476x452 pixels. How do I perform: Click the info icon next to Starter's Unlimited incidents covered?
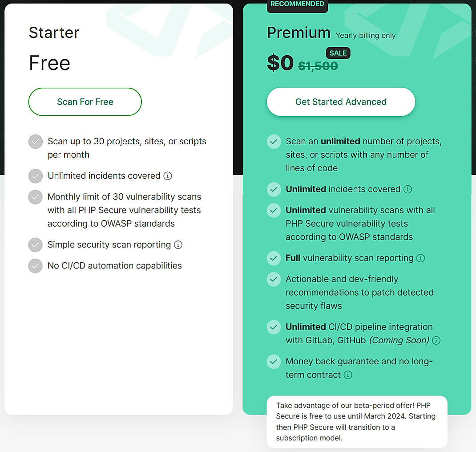168,176
